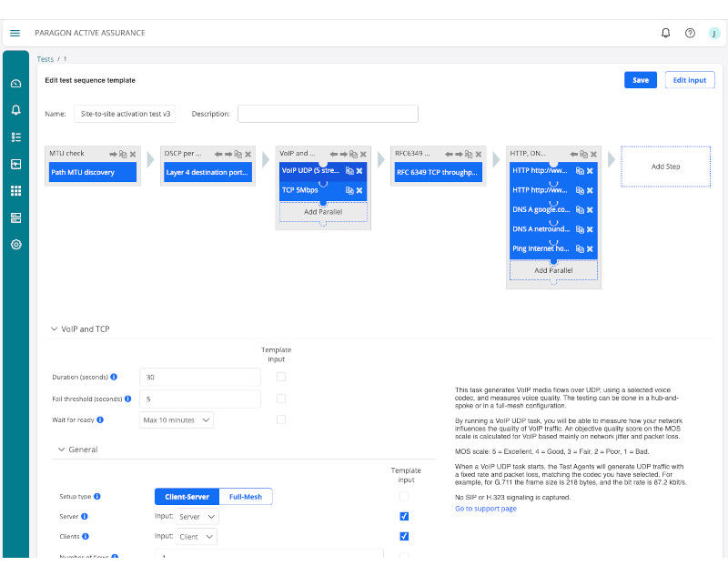Click the help question mark icon
Screen dimensions: 728x576
tap(690, 33)
